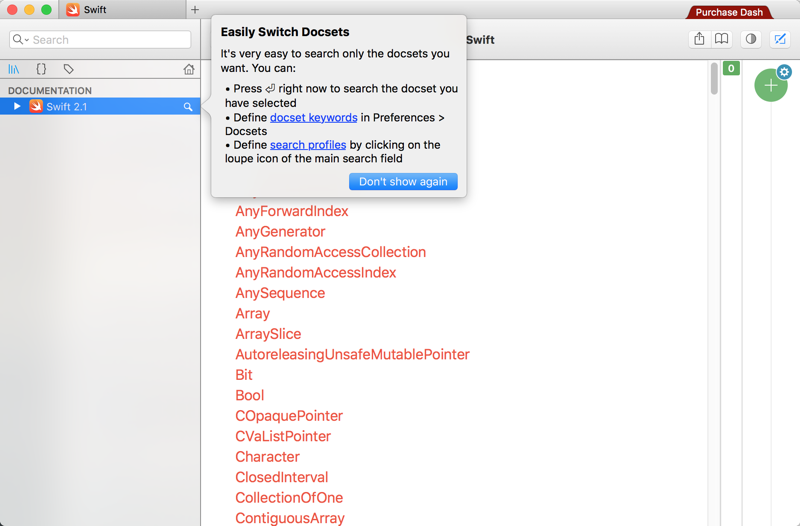Expand the Swift 2.1 docset triangle

(x=17, y=106)
